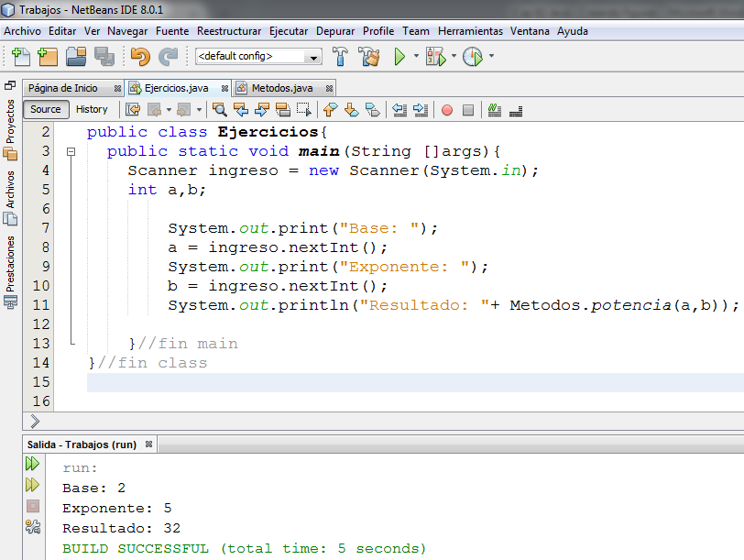Clean and Build using the broom icon
Screen dimensions: 744x560
(367, 56)
